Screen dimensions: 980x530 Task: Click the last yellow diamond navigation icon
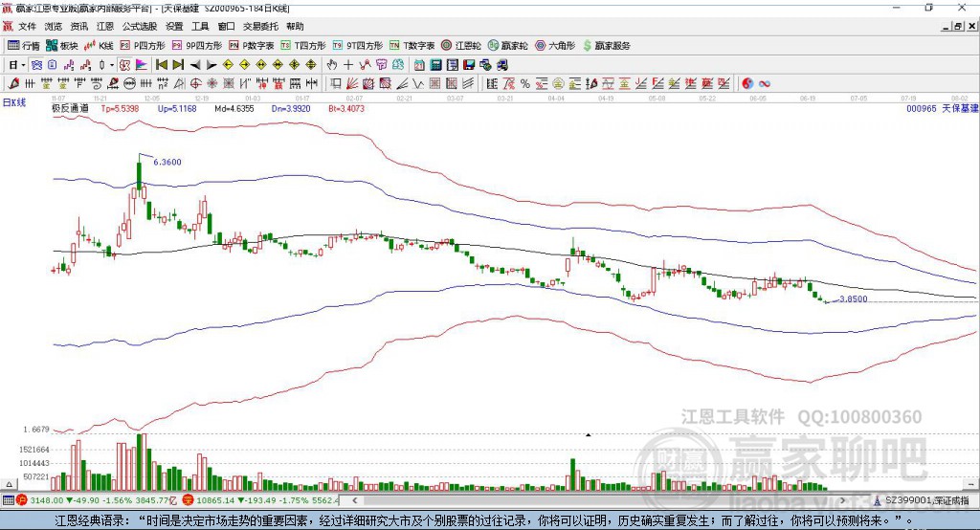coord(311,65)
